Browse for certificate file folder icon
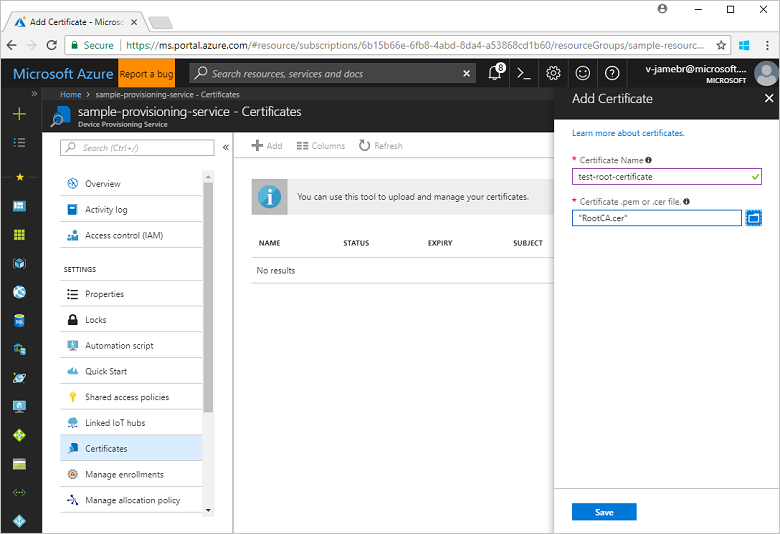 (753, 218)
